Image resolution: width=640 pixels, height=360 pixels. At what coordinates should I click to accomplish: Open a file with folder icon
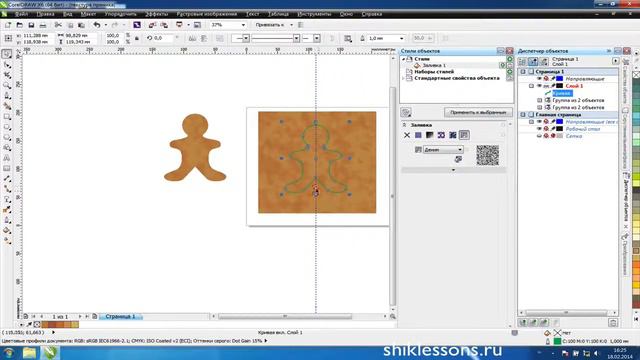(19, 25)
